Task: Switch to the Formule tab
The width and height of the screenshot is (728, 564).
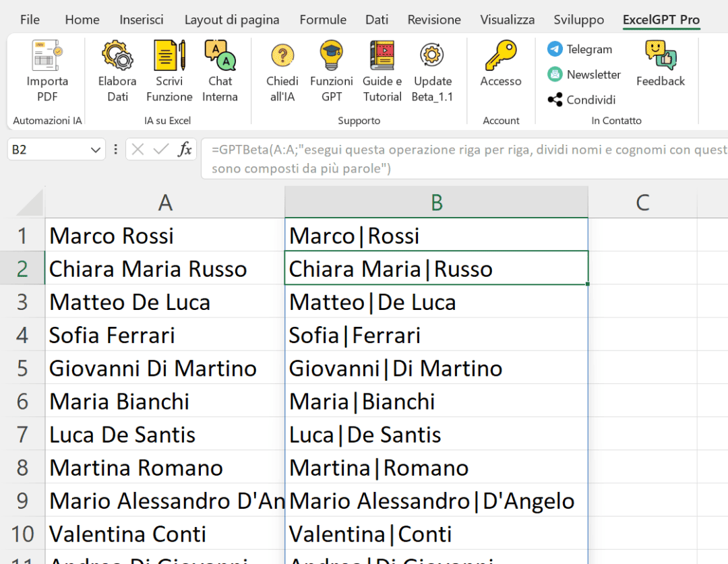Action: click(323, 20)
